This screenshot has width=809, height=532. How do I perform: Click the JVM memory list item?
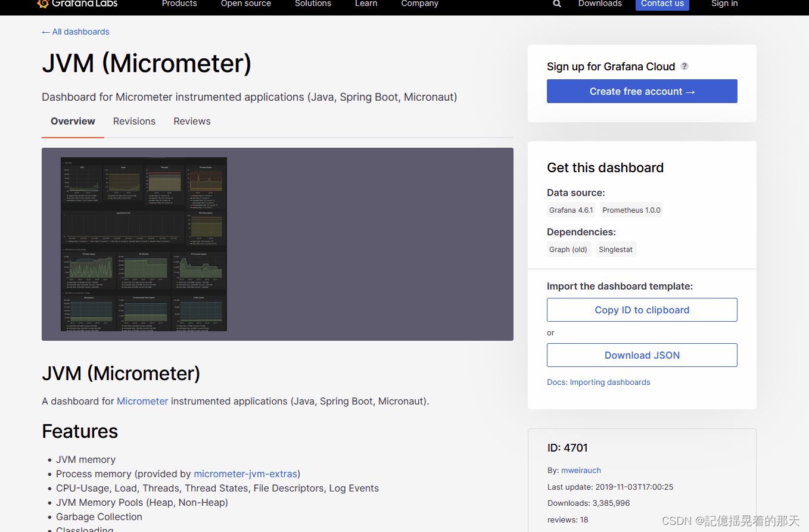click(86, 459)
